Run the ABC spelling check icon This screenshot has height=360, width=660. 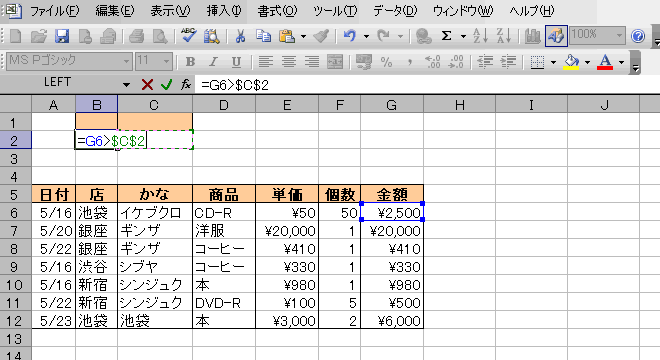click(188, 36)
